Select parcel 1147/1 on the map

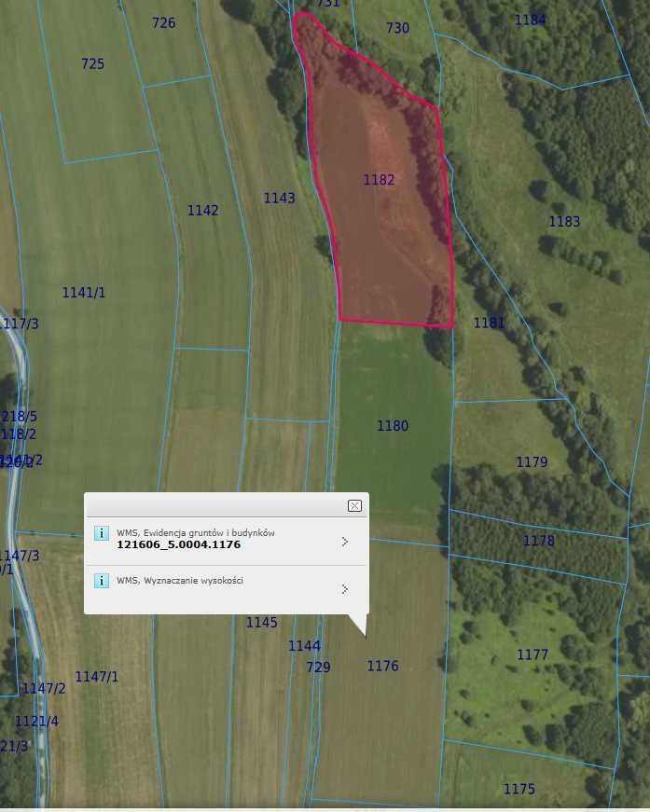[x=97, y=677]
